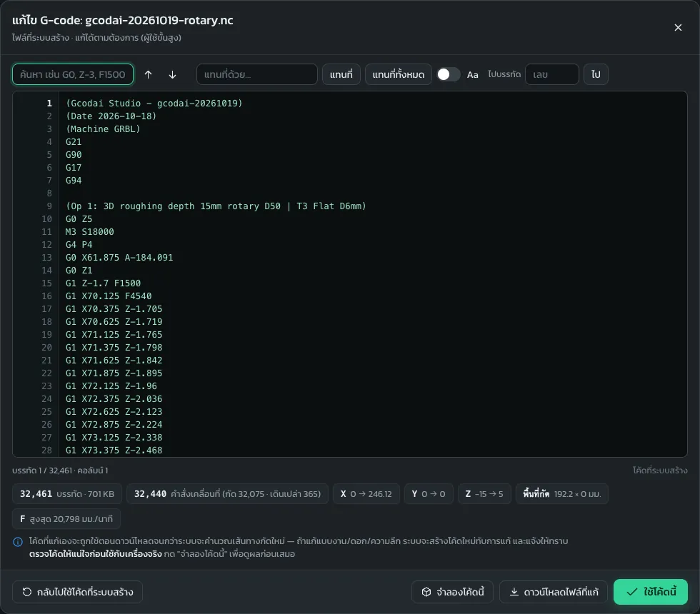This screenshot has width=700, height=614.
Task: Click the replace-with text field
Action: (x=256, y=74)
